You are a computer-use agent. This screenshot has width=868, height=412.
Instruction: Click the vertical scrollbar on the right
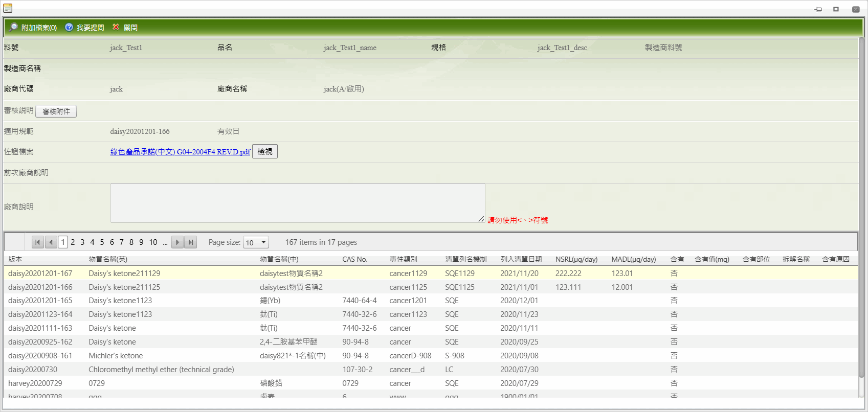click(861, 207)
